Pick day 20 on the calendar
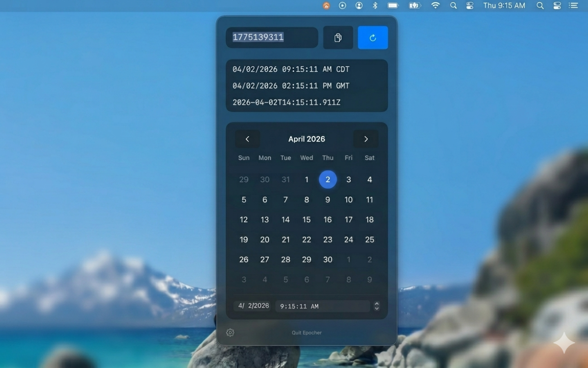The image size is (588, 368). [x=265, y=240]
